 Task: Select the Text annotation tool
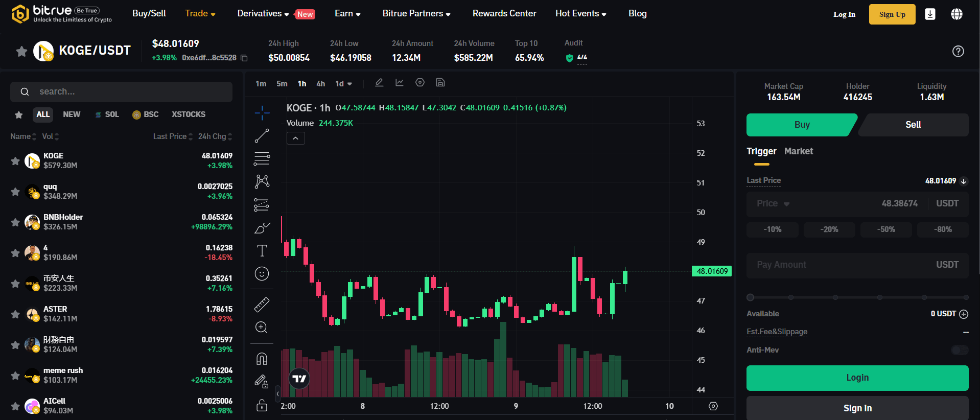pyautogui.click(x=262, y=250)
